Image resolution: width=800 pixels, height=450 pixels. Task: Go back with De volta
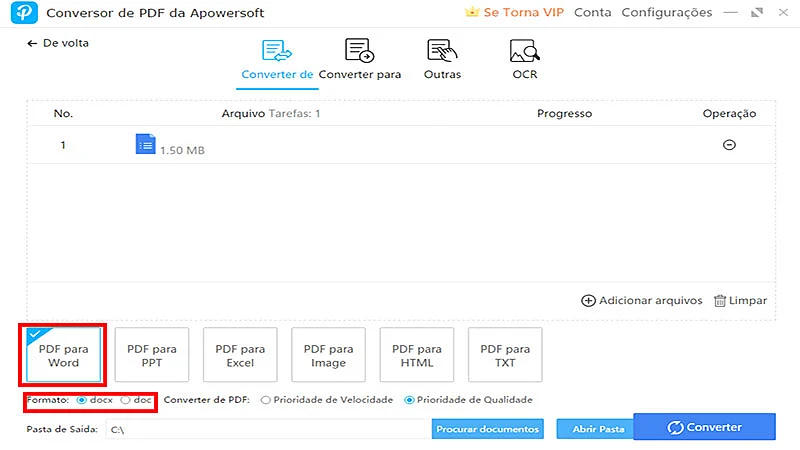[58, 43]
